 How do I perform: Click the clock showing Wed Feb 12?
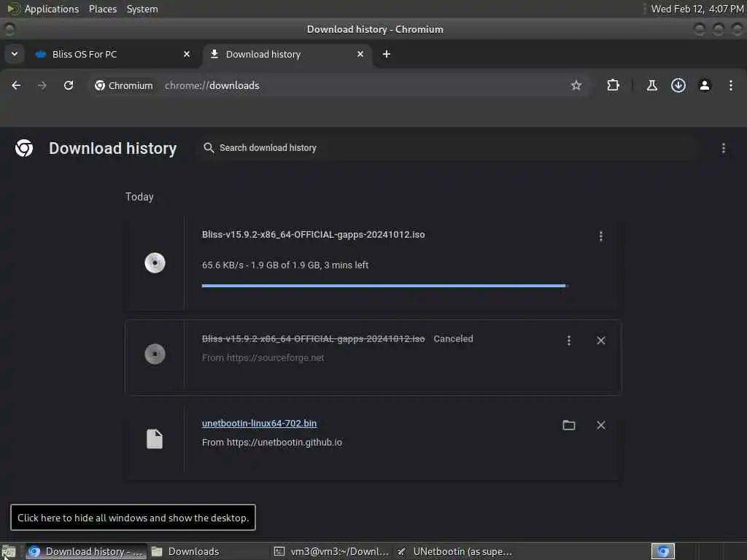tap(697, 9)
